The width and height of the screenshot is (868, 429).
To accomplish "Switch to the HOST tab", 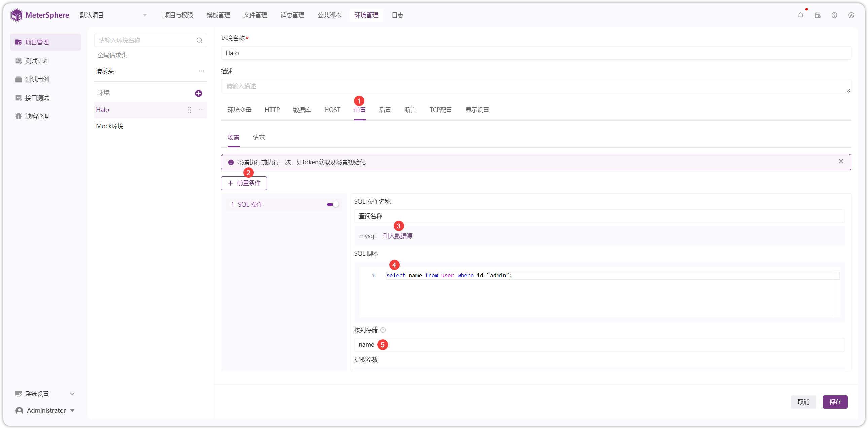I will (x=332, y=110).
